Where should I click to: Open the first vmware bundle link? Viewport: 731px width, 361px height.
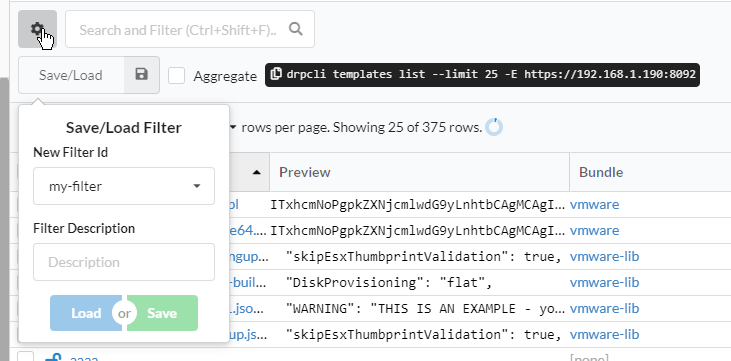(594, 204)
